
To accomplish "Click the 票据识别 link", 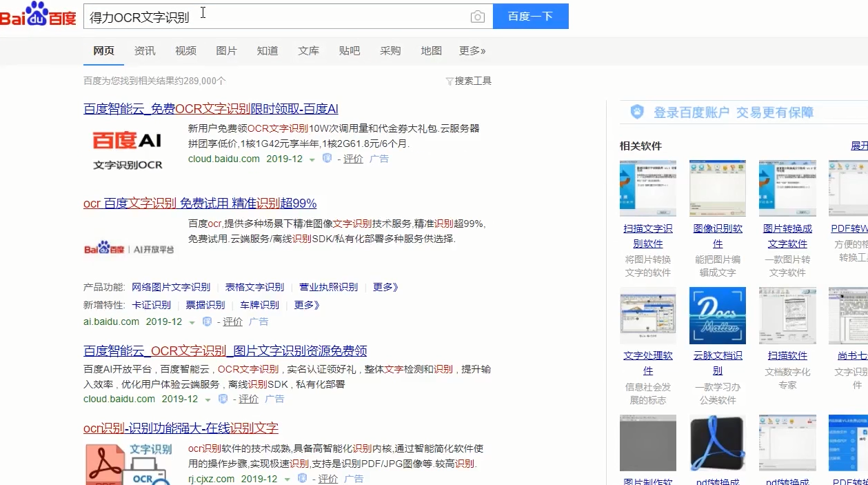I will click(205, 305).
